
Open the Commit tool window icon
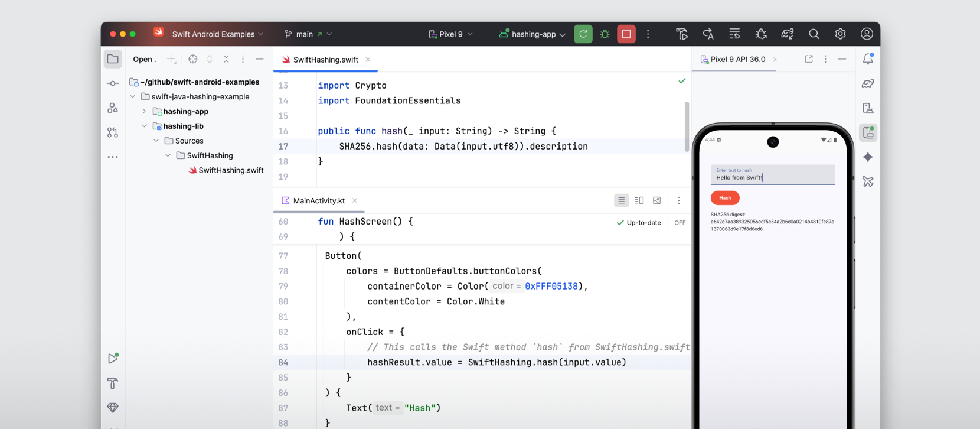tap(113, 83)
